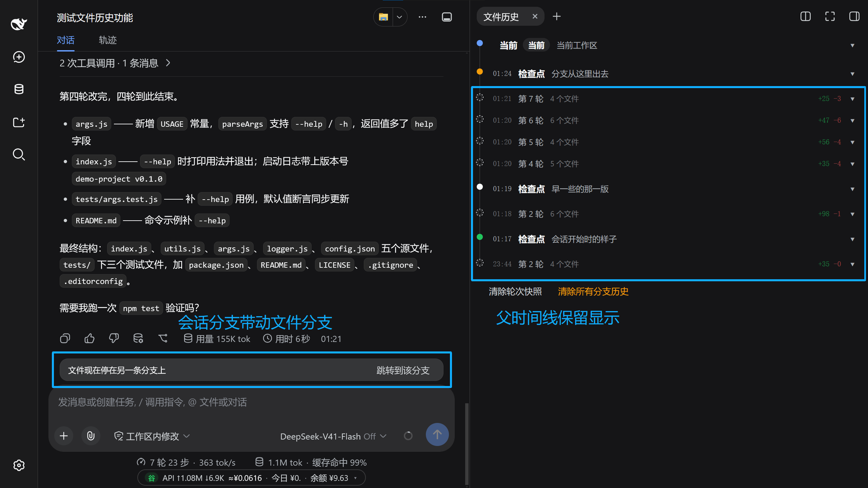Select the 文件历史 tab
Screen dimensions: 868x488
pyautogui.click(x=501, y=17)
